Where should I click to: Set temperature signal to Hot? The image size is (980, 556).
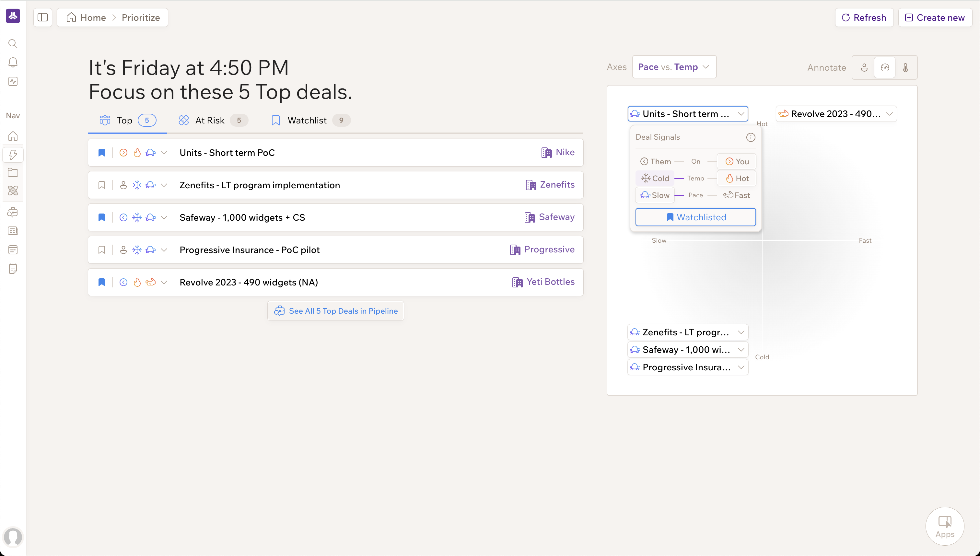(x=737, y=178)
